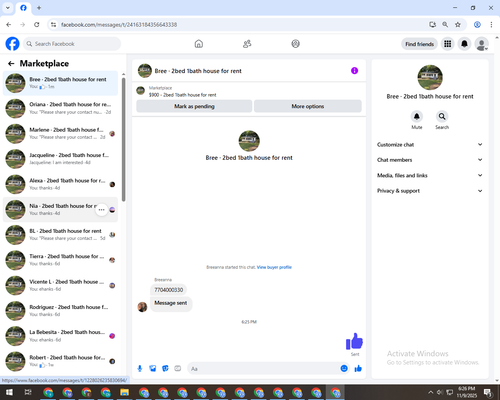Open the browser three-dot menu
Screen dimensions: 500x400
(x=491, y=25)
